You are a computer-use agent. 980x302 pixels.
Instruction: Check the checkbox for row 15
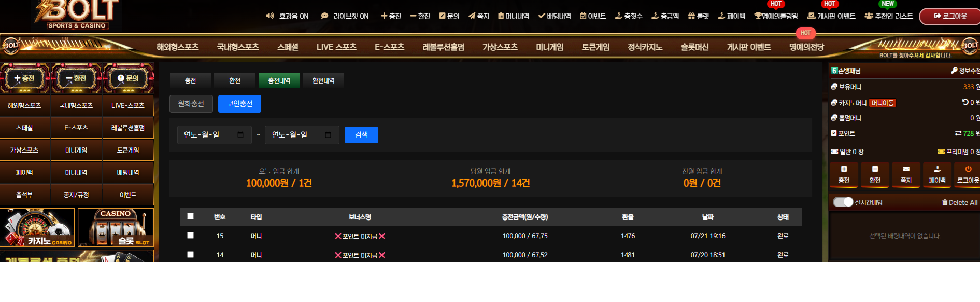[x=190, y=236]
